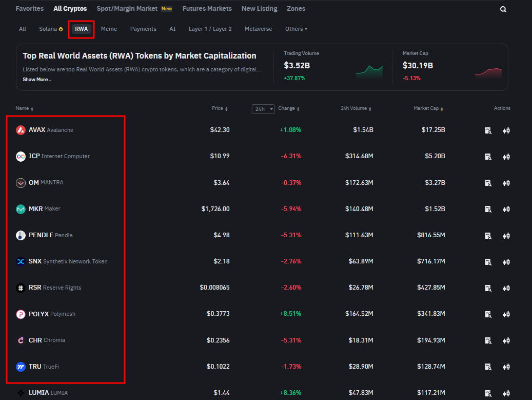532x400 pixels.
Task: Open the PENDLE Pendle token row
Action: point(263,235)
